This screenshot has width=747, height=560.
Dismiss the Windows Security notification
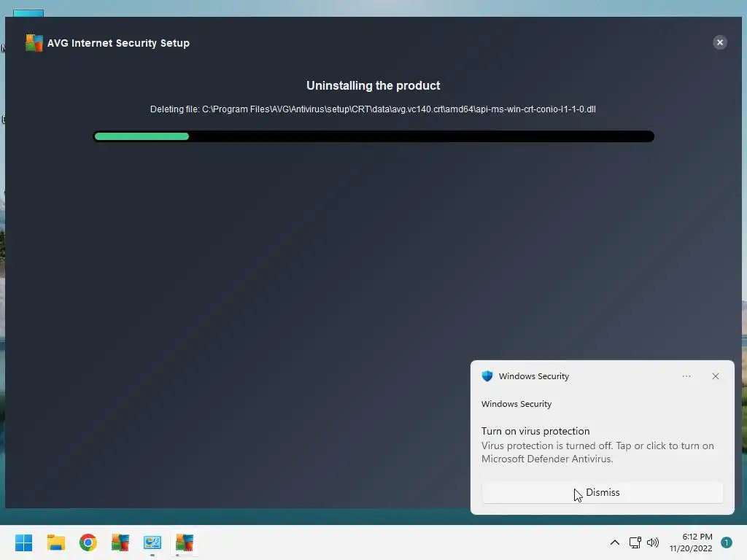[x=602, y=492]
